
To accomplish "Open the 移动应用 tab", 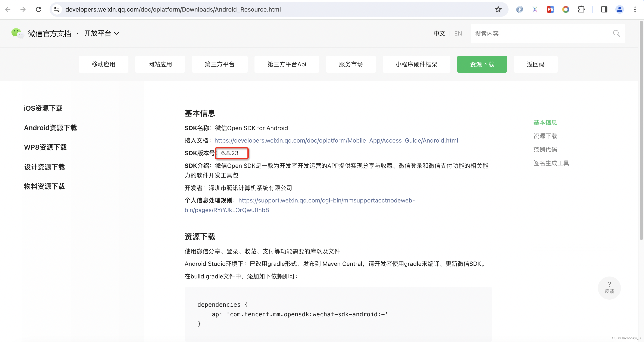I will pyautogui.click(x=103, y=64).
